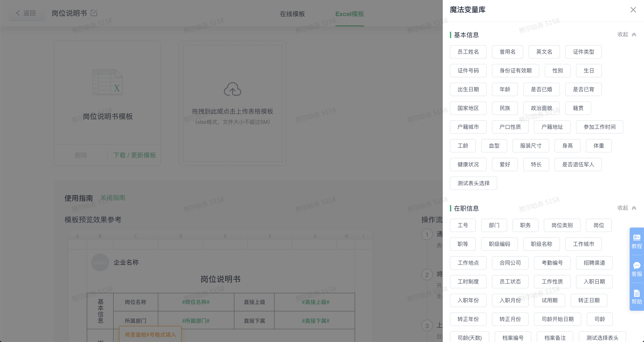Image resolution: width=644 pixels, height=342 pixels.
Task: Insert the 工龄 variable
Action: (463, 146)
